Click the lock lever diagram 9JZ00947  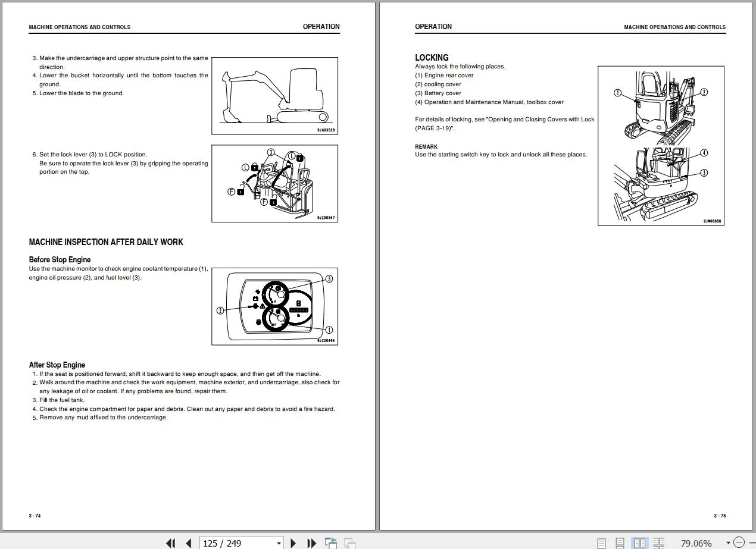pos(274,183)
